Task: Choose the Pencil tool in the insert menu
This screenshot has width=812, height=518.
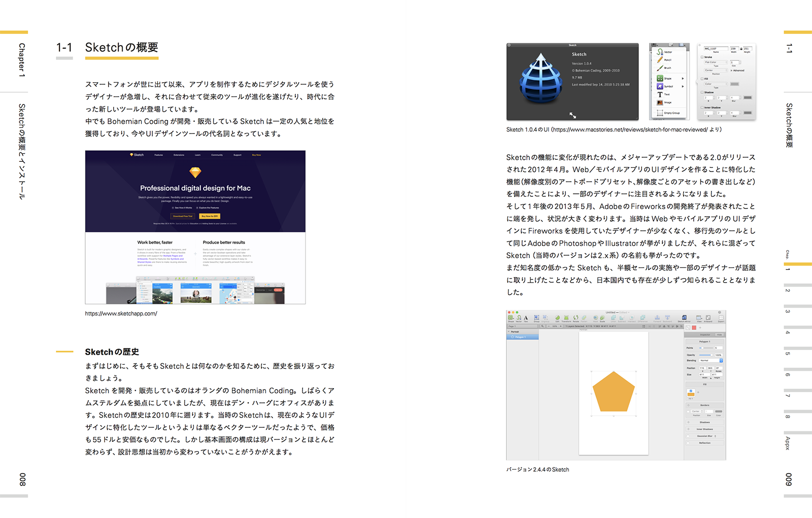Action: pyautogui.click(x=668, y=60)
